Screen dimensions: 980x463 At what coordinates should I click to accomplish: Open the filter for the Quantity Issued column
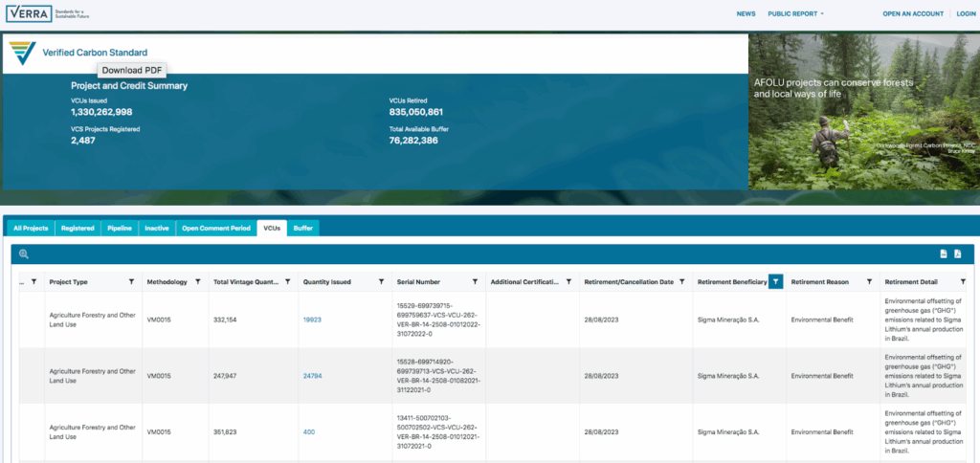point(381,282)
